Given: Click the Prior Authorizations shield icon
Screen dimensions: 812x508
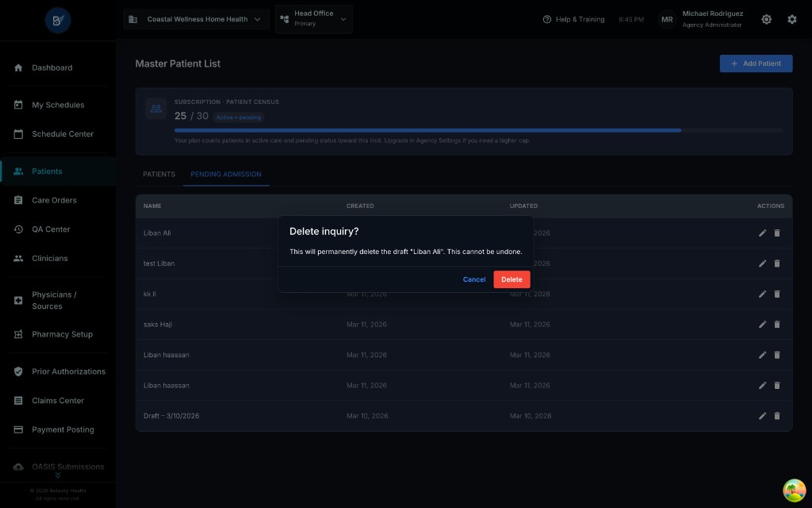Looking at the screenshot, I should (18, 371).
